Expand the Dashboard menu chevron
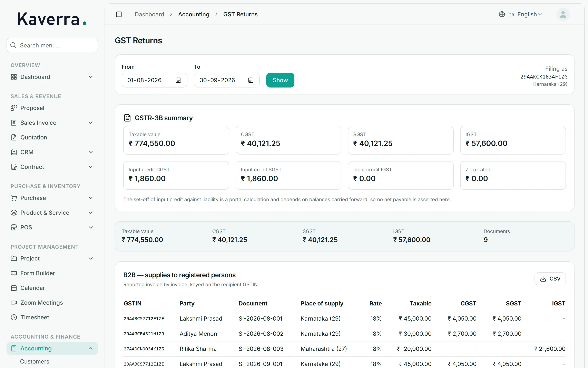The width and height of the screenshot is (588, 368). pyautogui.click(x=91, y=77)
